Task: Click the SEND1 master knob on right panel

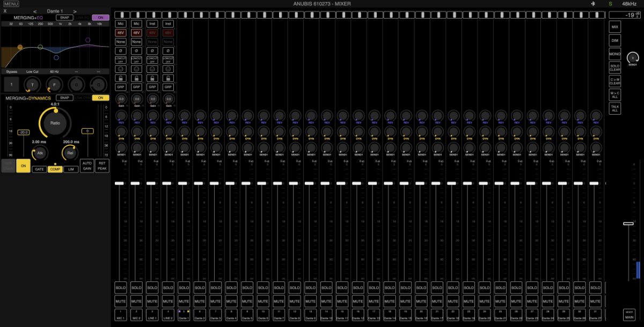Action: [633, 57]
